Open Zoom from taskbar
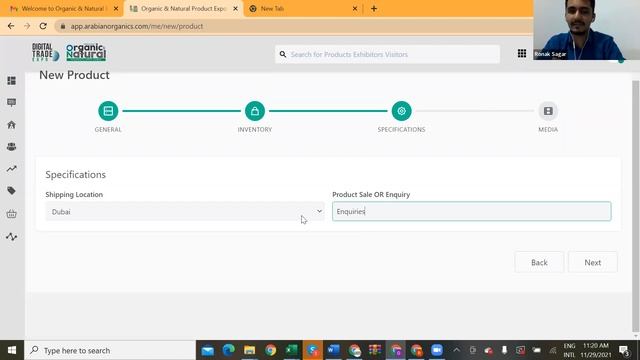 point(437,350)
